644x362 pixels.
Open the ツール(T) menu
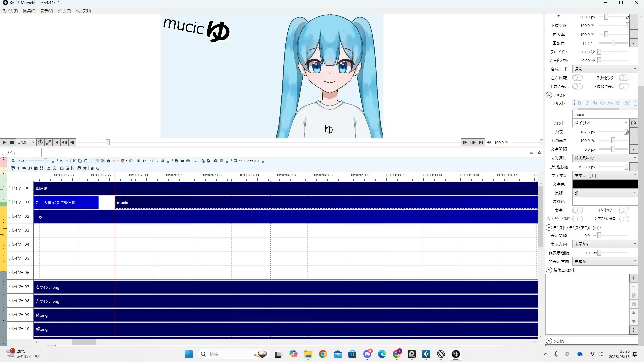click(x=64, y=11)
